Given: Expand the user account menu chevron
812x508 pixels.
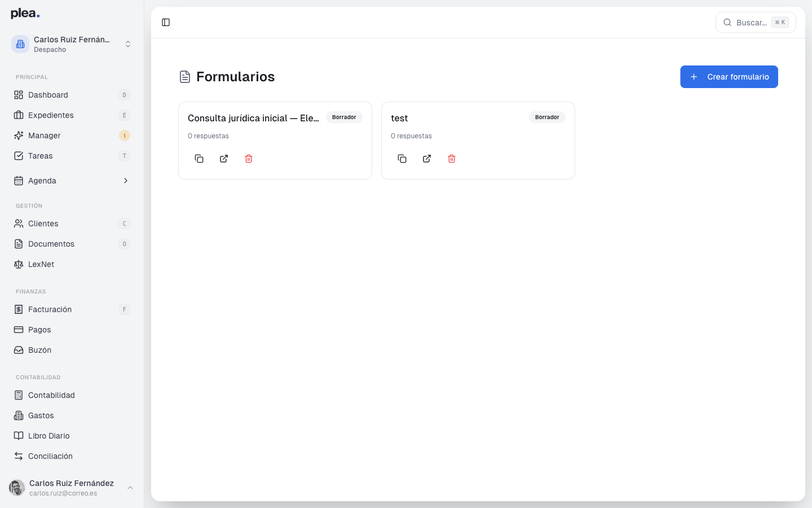Looking at the screenshot, I should click(x=130, y=488).
